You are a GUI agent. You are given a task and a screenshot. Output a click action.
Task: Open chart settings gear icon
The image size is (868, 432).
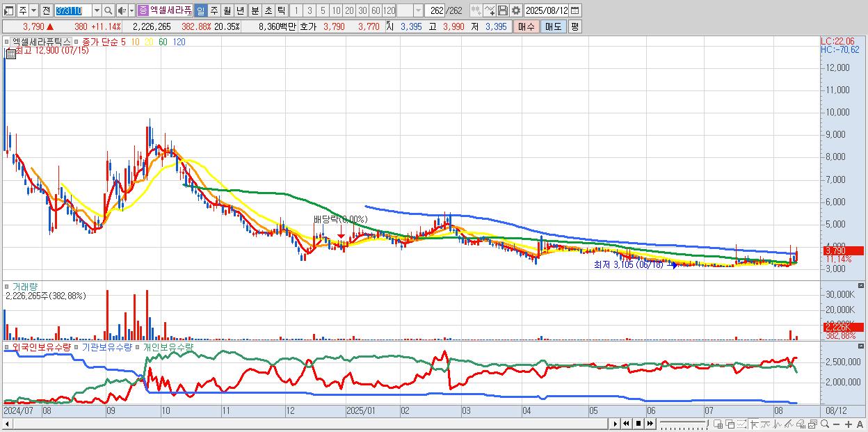516,10
